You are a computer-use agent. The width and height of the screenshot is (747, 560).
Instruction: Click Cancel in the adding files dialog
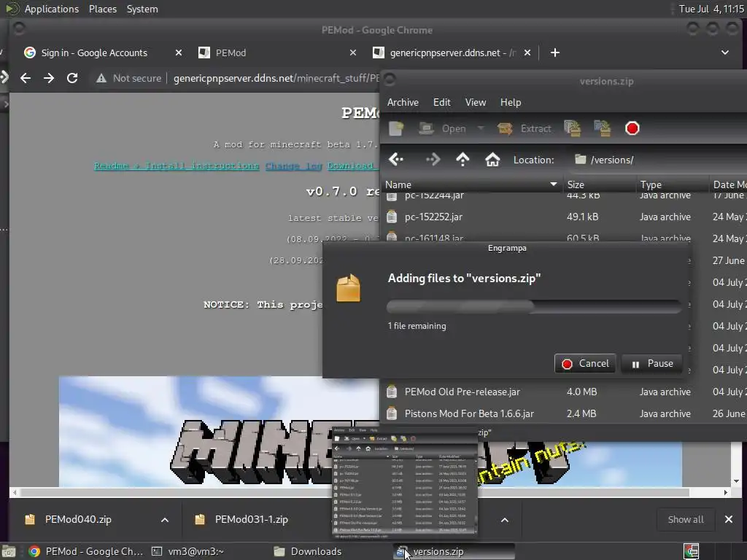585,364
